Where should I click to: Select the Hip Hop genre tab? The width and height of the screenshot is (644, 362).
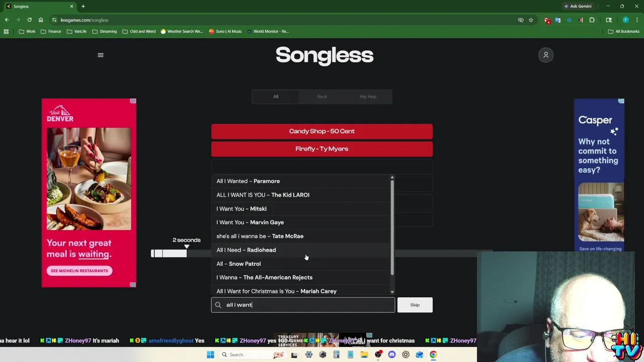click(x=368, y=97)
